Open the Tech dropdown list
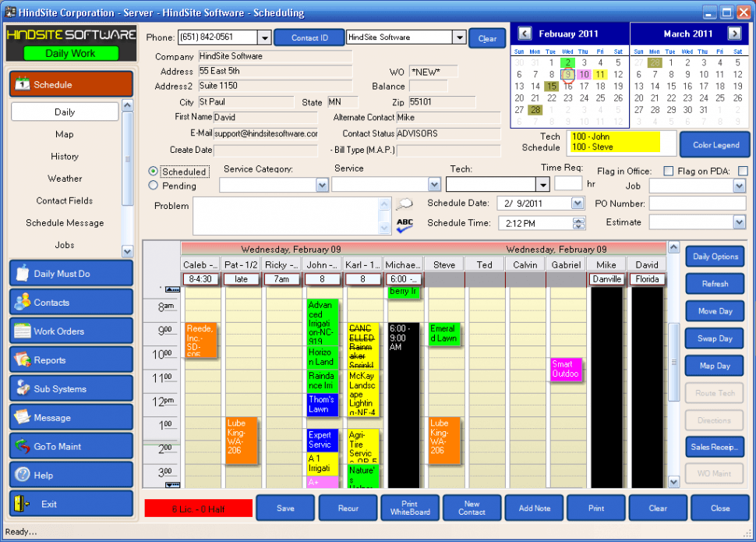The width and height of the screenshot is (756, 542). [543, 184]
